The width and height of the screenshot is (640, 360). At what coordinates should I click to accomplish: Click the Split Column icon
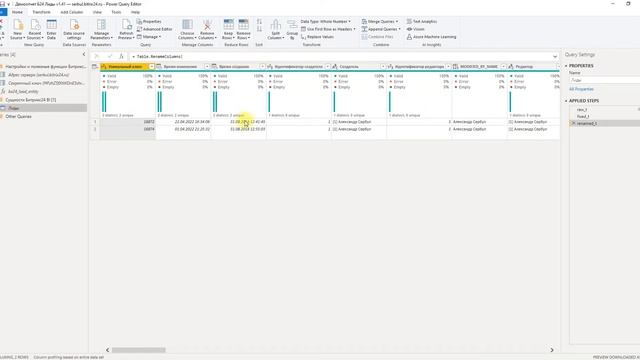coord(276,29)
